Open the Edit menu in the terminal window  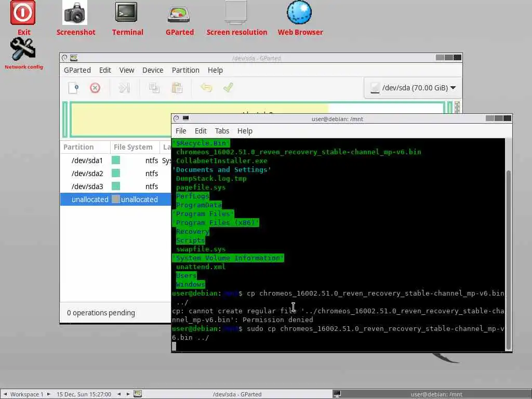[201, 131]
